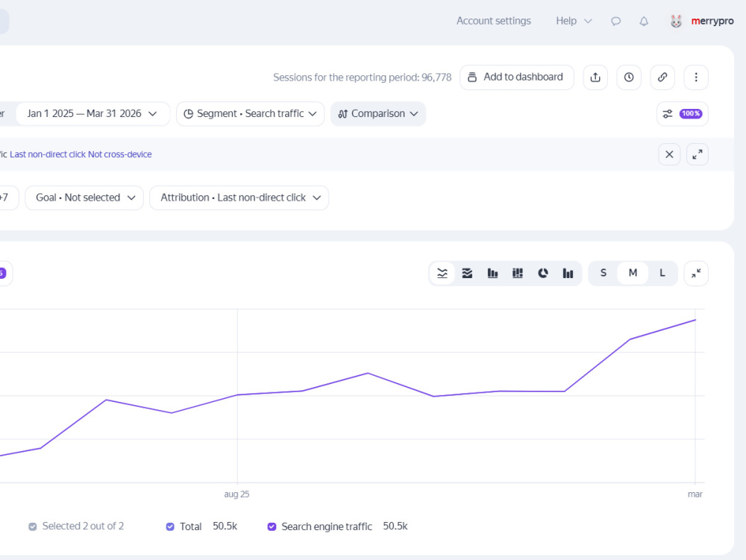This screenshot has width=746, height=560.
Task: Click Not cross-device link
Action: coord(120,154)
